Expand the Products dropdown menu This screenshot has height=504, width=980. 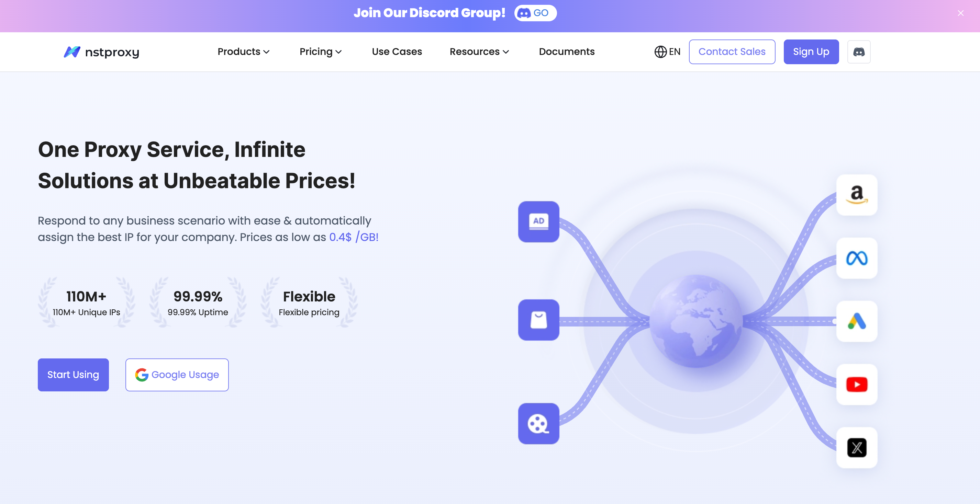coord(244,52)
